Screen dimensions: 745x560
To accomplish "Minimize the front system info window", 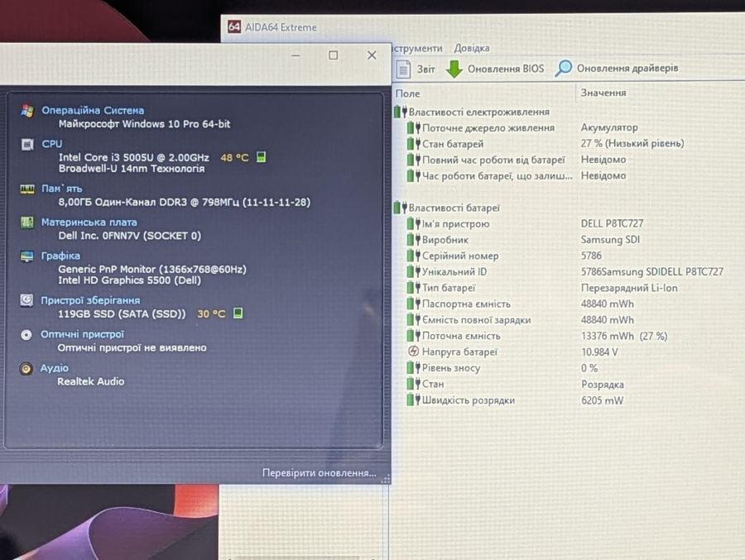I will [296, 55].
